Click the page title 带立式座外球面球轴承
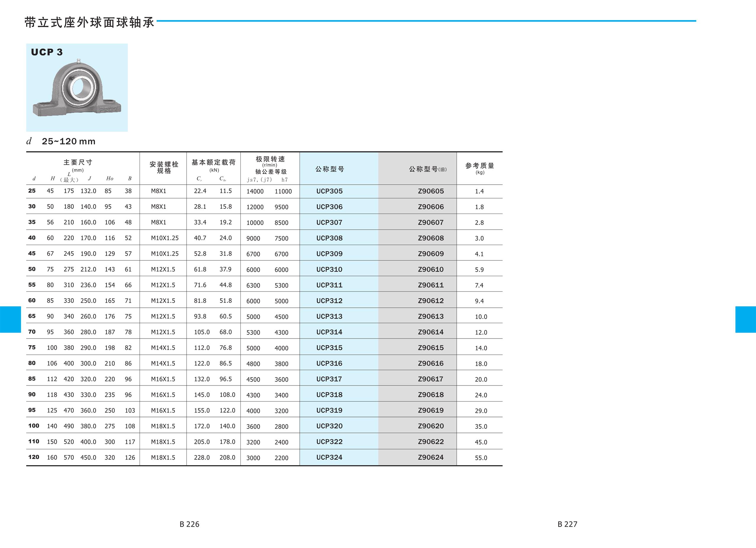Image resolution: width=756 pixels, height=548 pixels. point(89,22)
